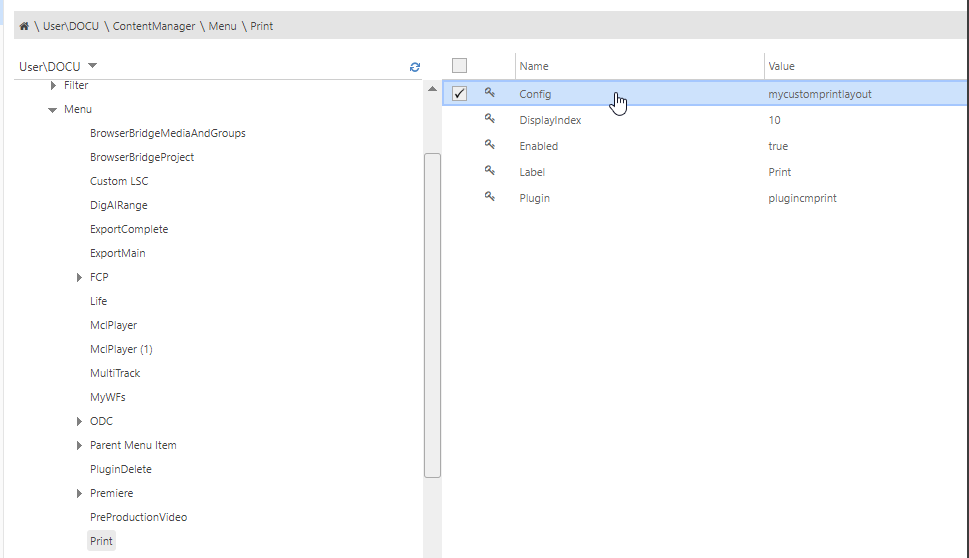This screenshot has width=969, height=558.
Task: Uncheck the Config row checkbox
Action: coord(460,94)
